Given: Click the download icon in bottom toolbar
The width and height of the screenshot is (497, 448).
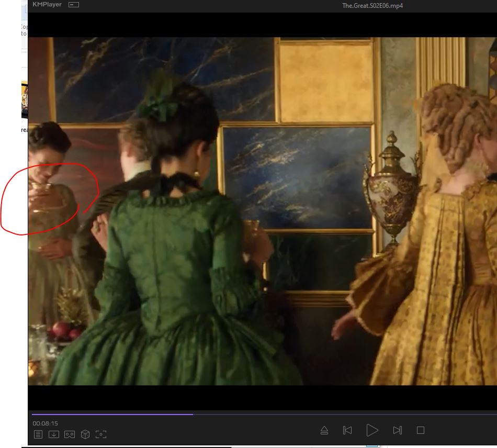Looking at the screenshot, I should point(53,434).
